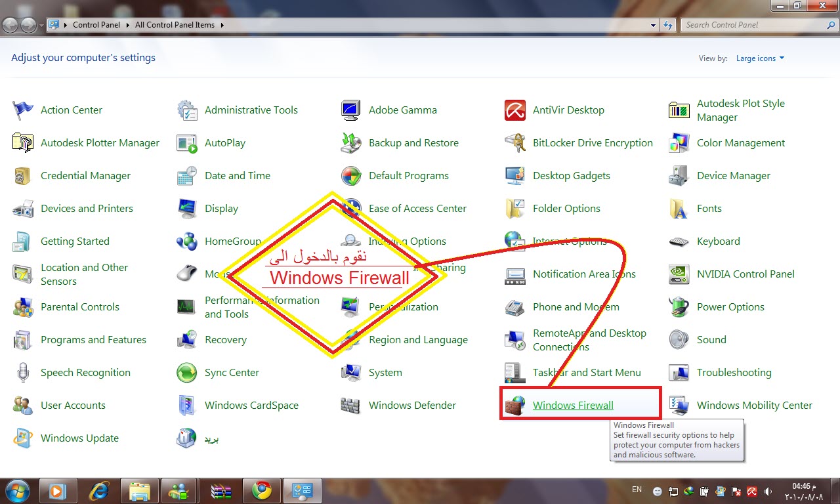Click the All Control Panel Items breadcrumb
840x504 pixels.
coord(175,25)
